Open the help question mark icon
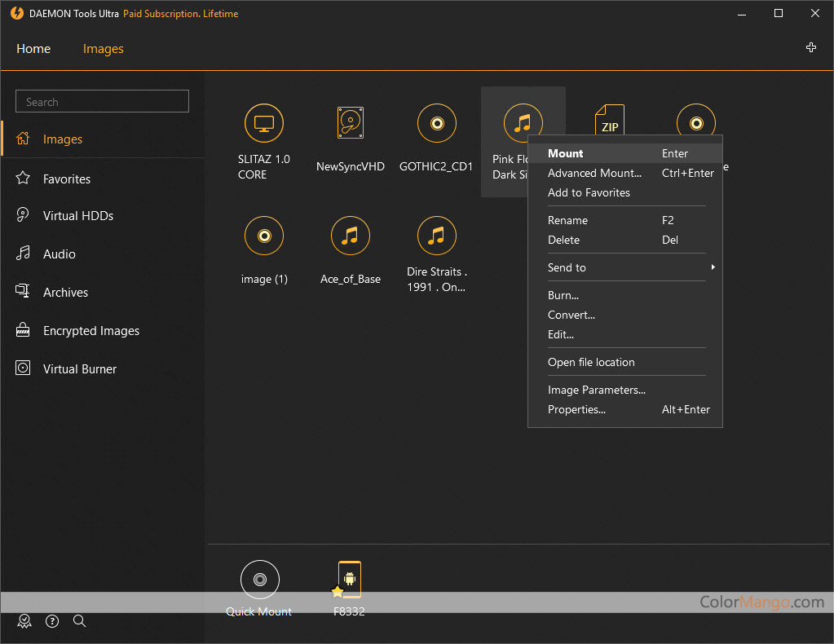The height and width of the screenshot is (644, 834). click(52, 621)
